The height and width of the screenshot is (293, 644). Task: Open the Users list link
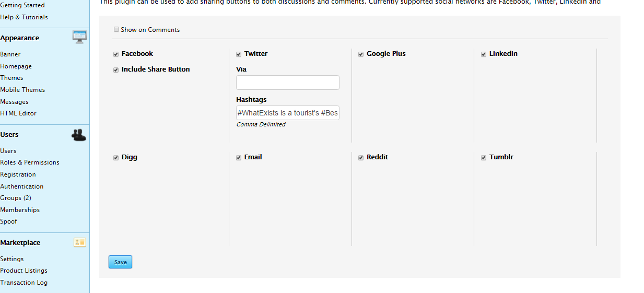(8, 151)
